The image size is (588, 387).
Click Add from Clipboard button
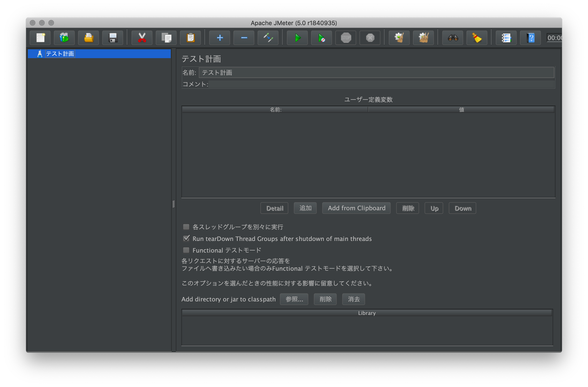[356, 208]
